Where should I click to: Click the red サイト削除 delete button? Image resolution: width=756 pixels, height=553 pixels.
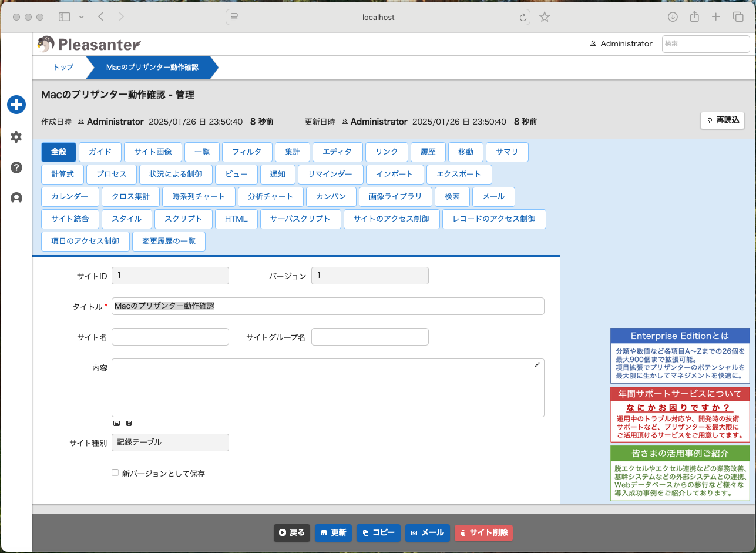click(x=483, y=533)
